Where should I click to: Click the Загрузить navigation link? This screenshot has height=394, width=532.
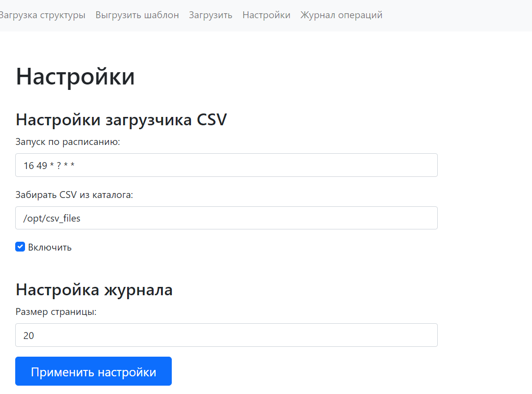click(210, 15)
